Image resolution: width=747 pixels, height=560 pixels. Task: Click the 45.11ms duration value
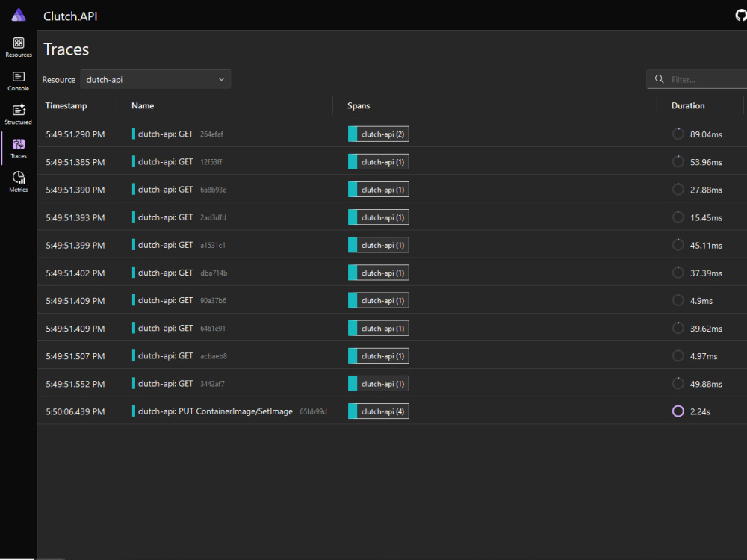tap(706, 245)
